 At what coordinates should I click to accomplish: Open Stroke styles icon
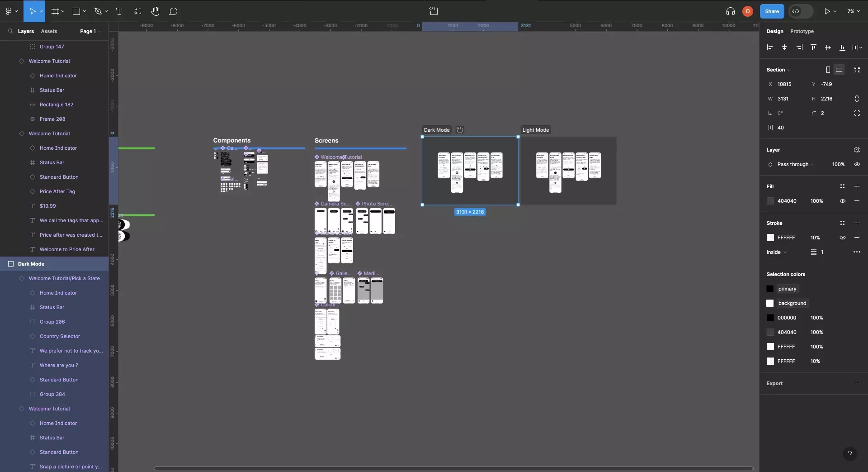(842, 223)
